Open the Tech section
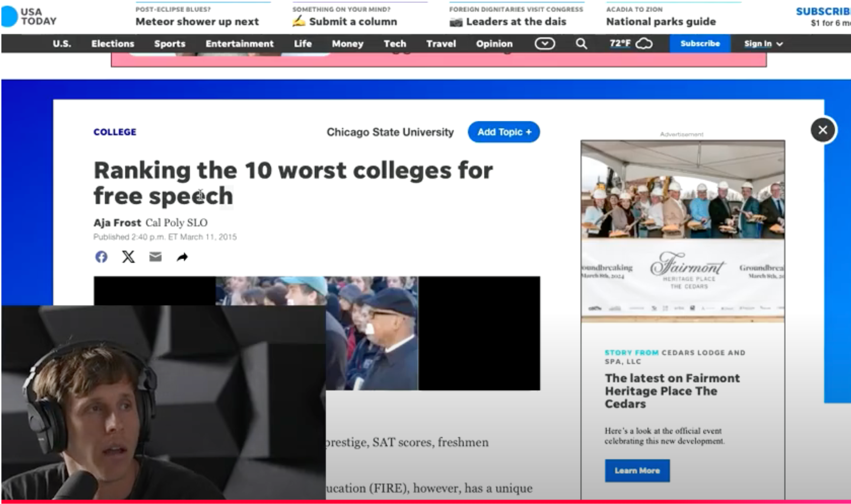This screenshot has height=504, width=851. tap(395, 43)
